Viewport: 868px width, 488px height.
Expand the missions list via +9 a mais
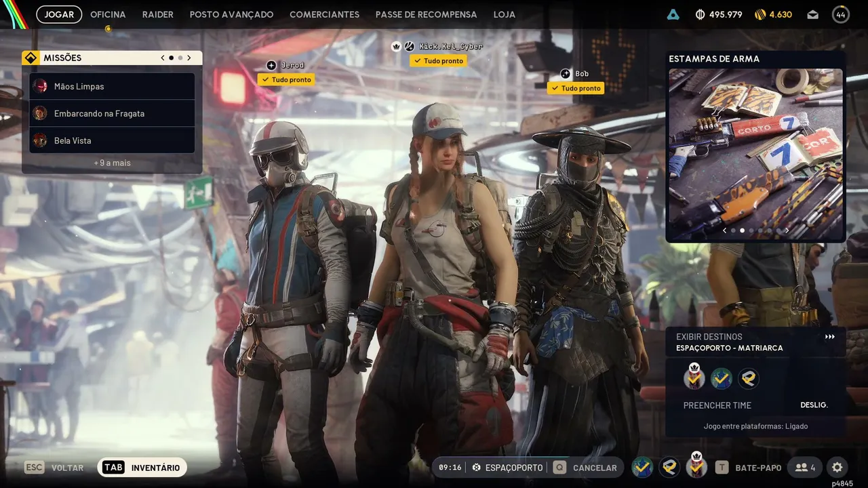113,163
